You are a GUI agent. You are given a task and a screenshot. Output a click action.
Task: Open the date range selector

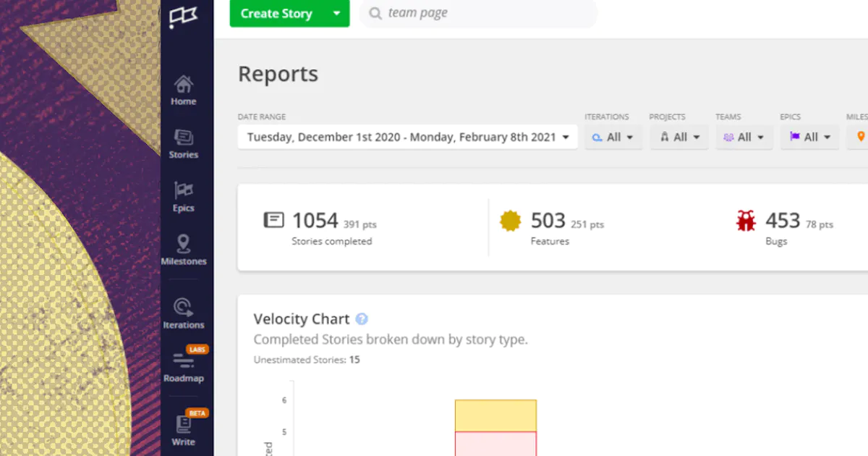(407, 136)
